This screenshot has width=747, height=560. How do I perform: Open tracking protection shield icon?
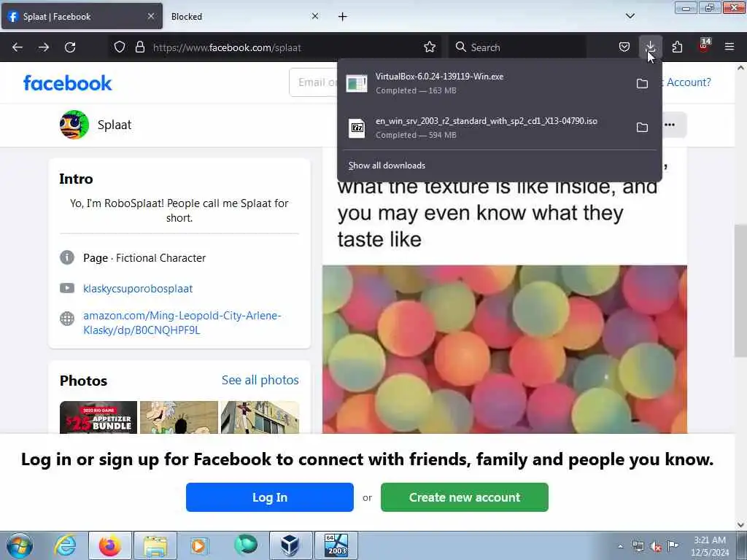(120, 47)
